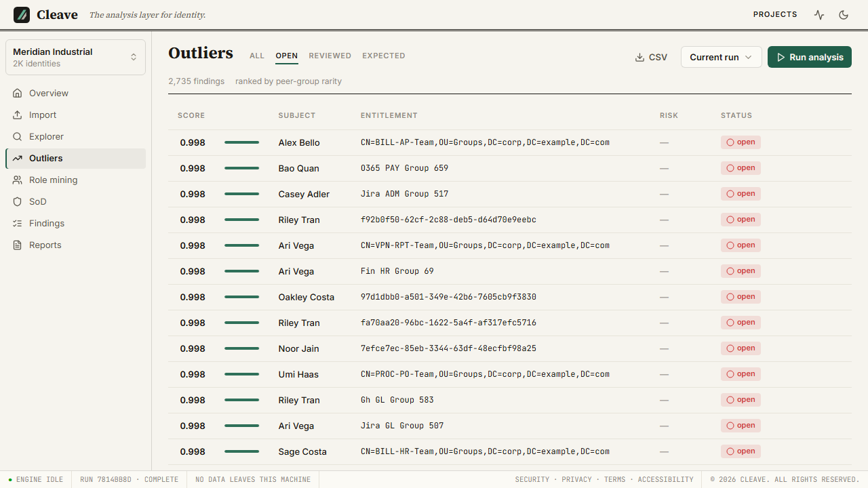
Task: Click the Reports document icon in sidebar
Action: 18,245
